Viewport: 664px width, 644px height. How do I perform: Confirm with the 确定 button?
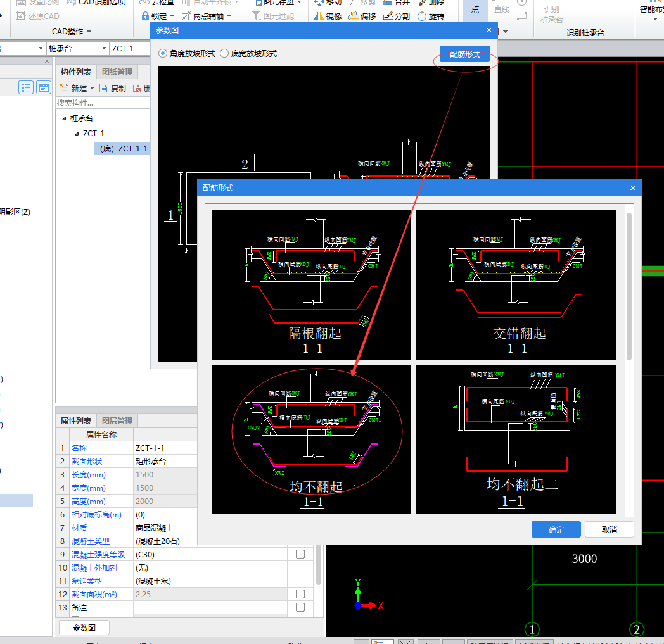point(556,529)
